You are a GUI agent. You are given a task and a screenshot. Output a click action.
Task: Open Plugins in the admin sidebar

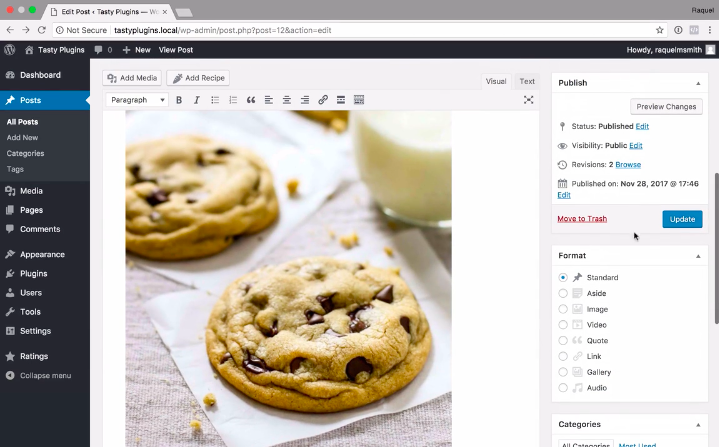[x=33, y=273]
